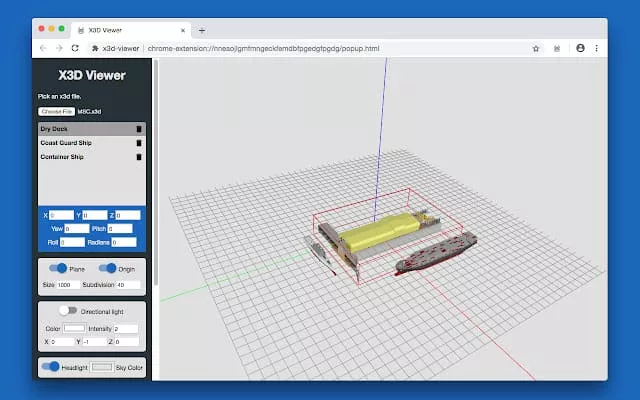
Task: Delete the Dry Dock model
Action: (x=139, y=129)
